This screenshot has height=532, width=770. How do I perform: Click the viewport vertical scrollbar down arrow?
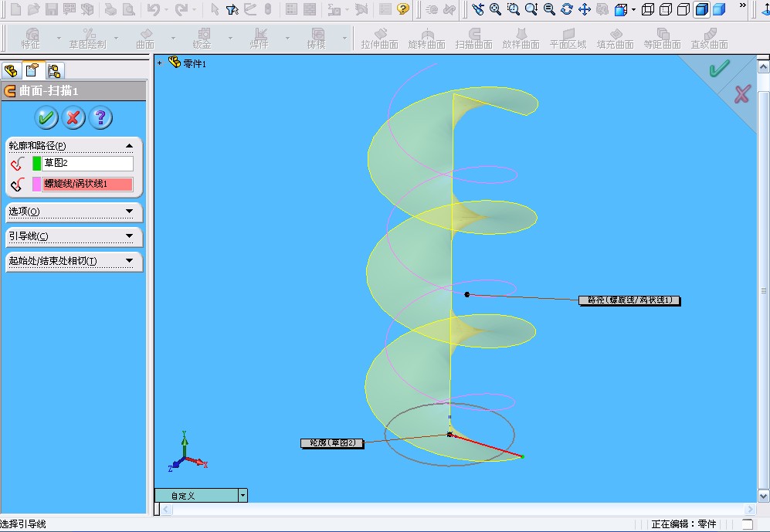tap(763, 496)
